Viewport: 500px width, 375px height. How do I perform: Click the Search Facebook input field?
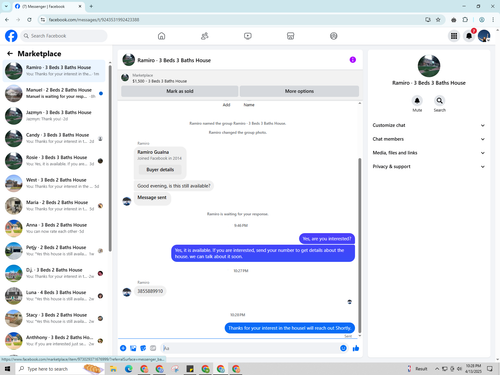(64, 36)
